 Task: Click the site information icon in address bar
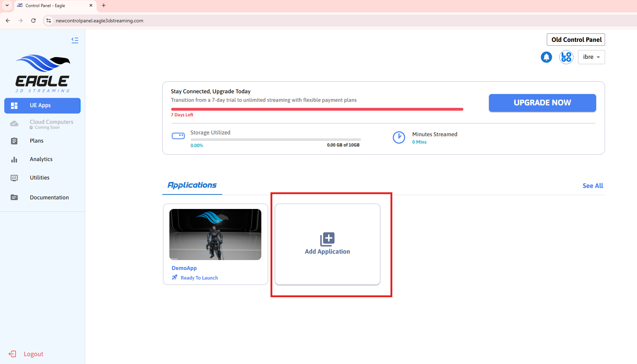coord(49,21)
